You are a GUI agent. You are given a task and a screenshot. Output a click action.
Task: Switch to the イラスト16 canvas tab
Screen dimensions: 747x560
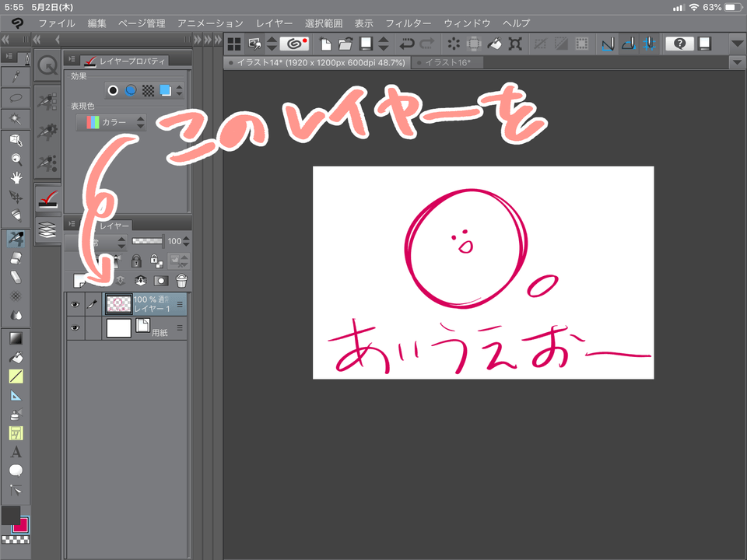(447, 62)
